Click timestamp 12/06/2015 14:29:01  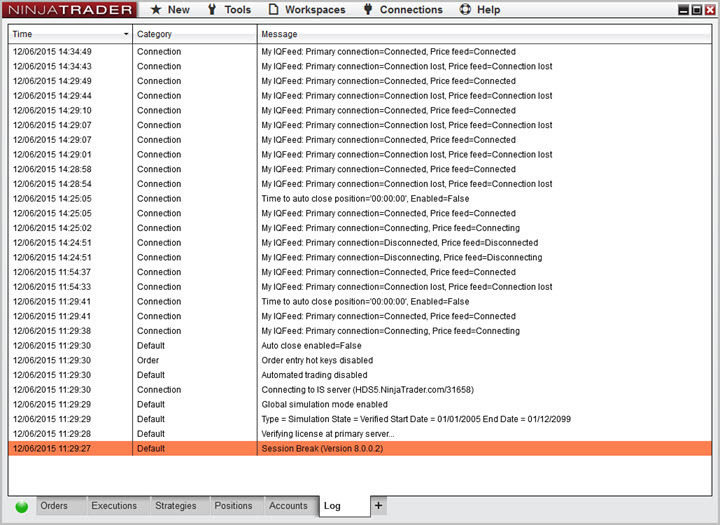coord(52,154)
